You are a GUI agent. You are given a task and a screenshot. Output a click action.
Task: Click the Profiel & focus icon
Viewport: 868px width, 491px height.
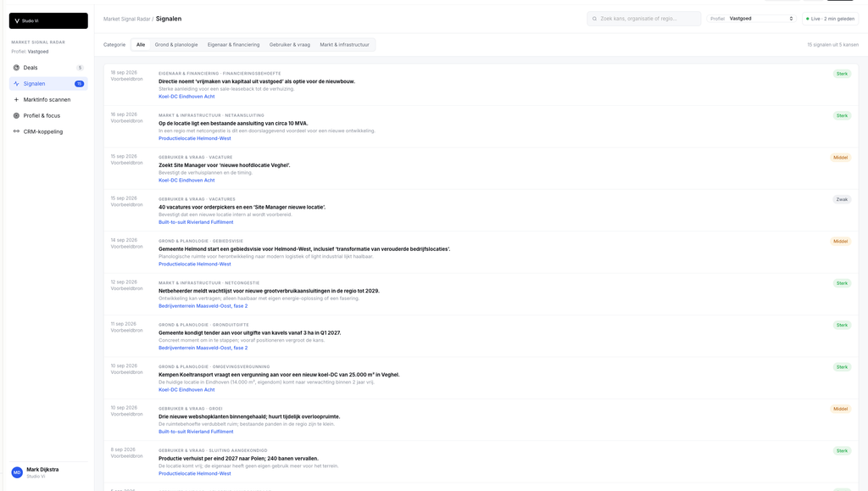coord(16,115)
